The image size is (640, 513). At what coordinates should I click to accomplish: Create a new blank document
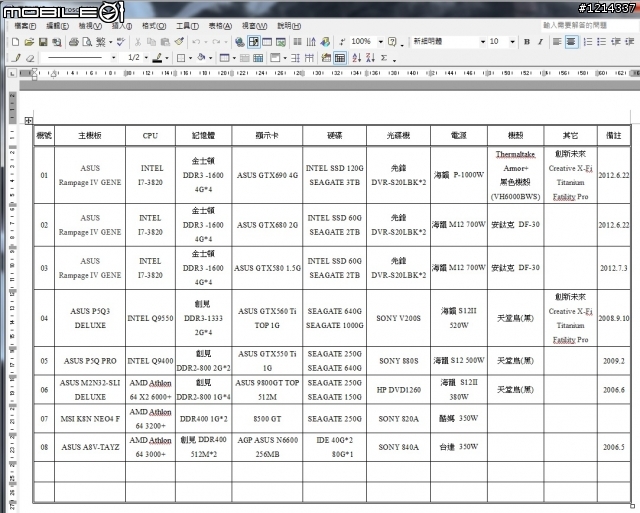pyautogui.click(x=16, y=42)
